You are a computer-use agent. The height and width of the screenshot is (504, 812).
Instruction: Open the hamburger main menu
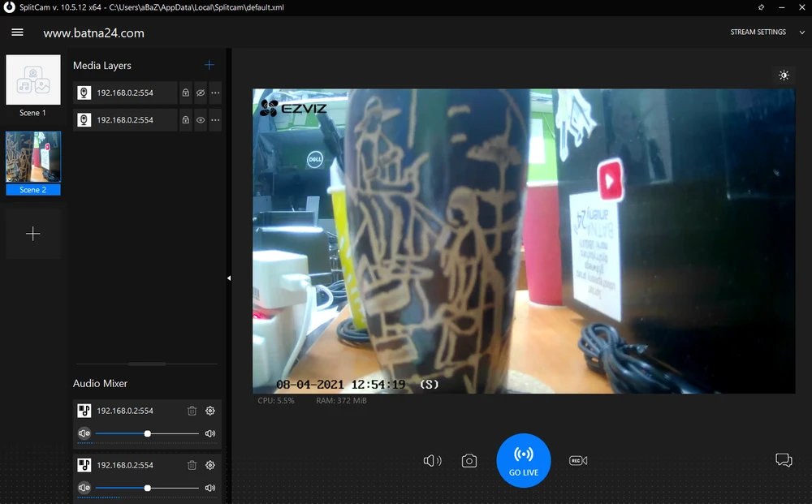coord(17,32)
